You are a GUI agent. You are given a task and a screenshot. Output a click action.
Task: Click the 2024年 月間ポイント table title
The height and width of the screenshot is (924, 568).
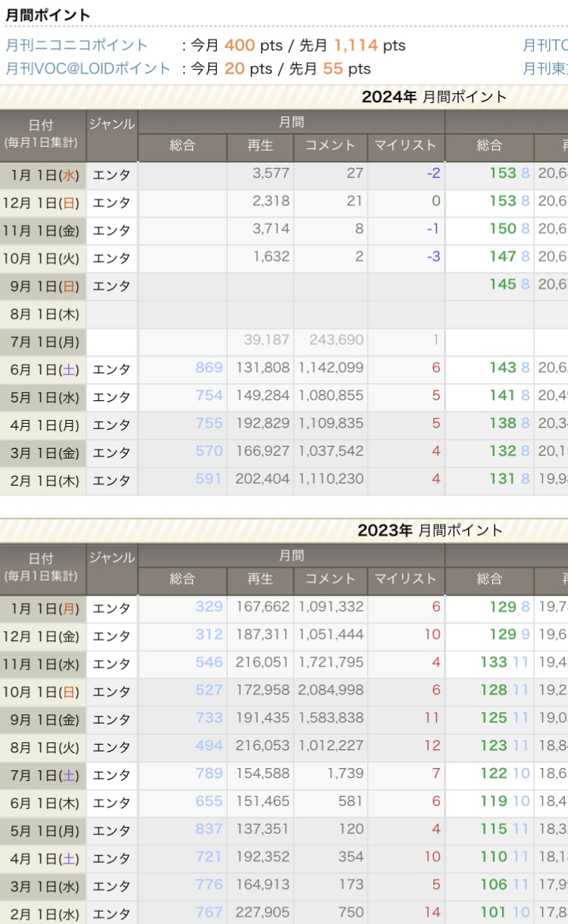coord(434,97)
